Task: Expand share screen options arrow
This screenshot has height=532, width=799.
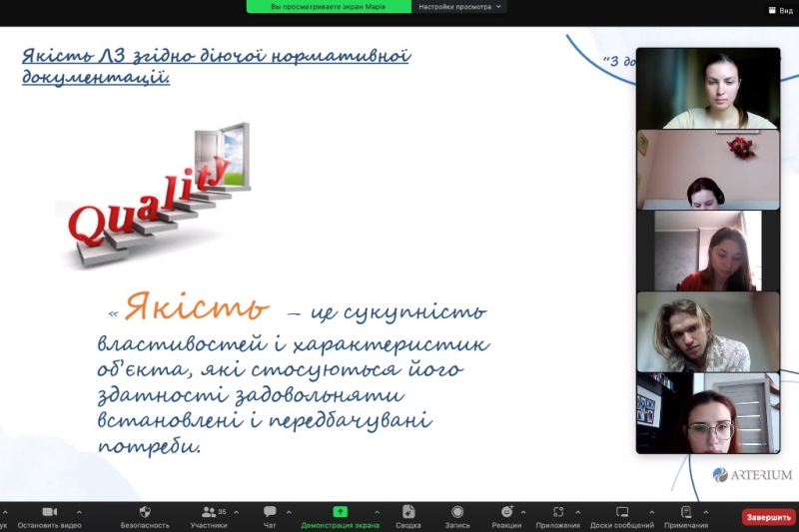Action: (377, 512)
